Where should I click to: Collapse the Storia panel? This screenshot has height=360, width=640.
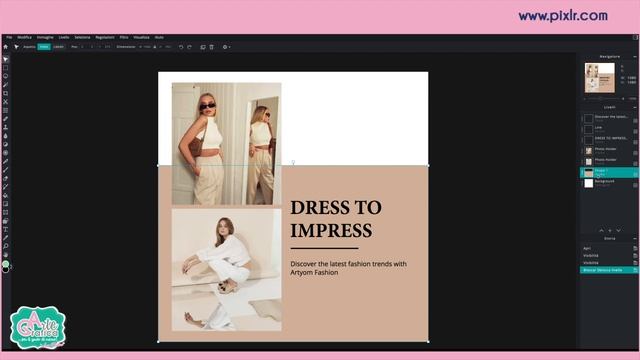635,238
